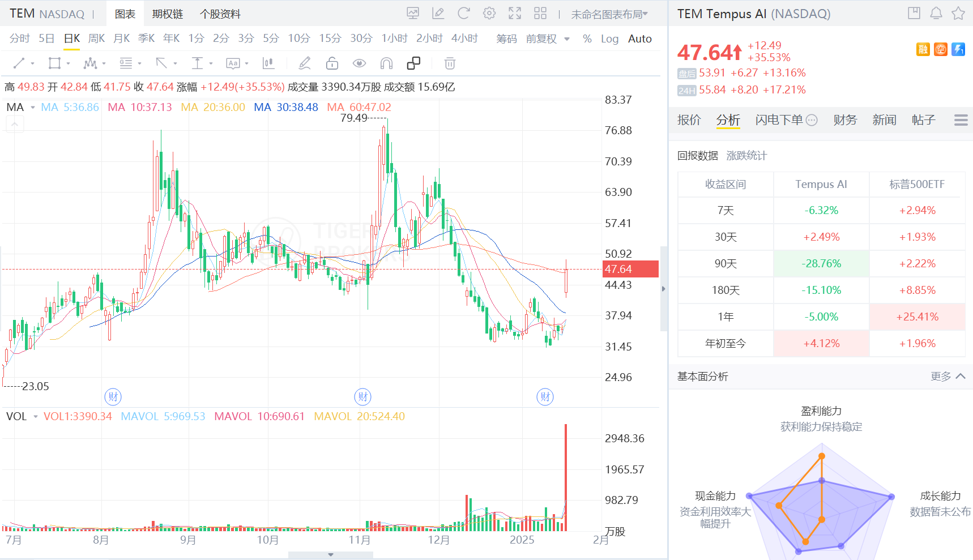973x560 pixels.
Task: Select the 月K monthly candlestick period
Action: click(x=121, y=39)
